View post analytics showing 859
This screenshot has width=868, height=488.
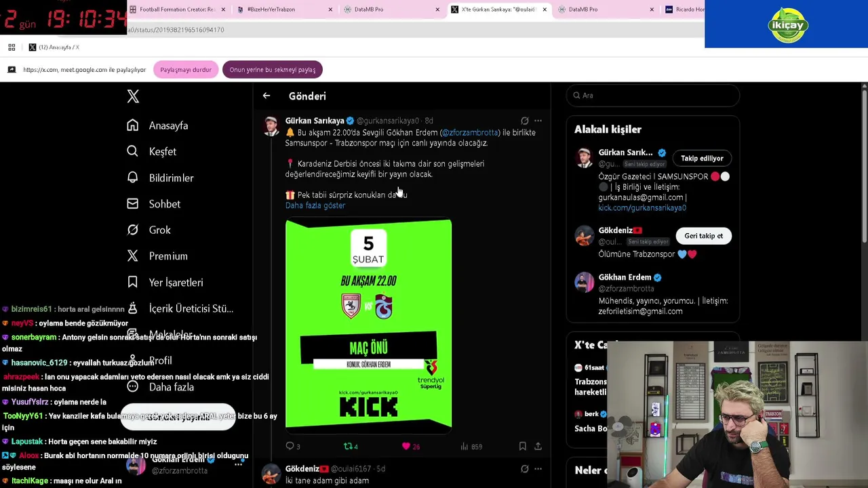pos(471,446)
